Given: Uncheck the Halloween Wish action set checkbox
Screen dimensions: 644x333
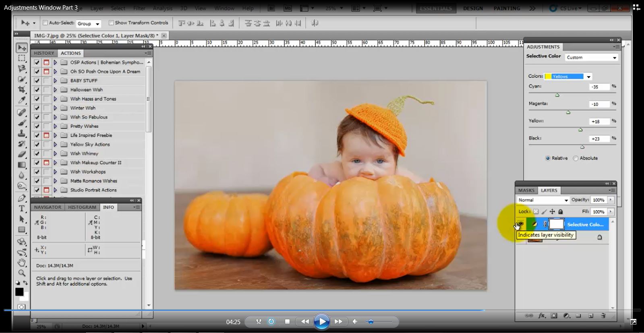Looking at the screenshot, I should pyautogui.click(x=37, y=90).
